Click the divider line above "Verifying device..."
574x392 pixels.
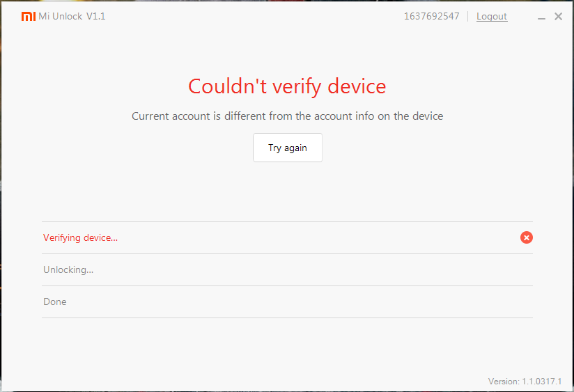tap(287, 222)
